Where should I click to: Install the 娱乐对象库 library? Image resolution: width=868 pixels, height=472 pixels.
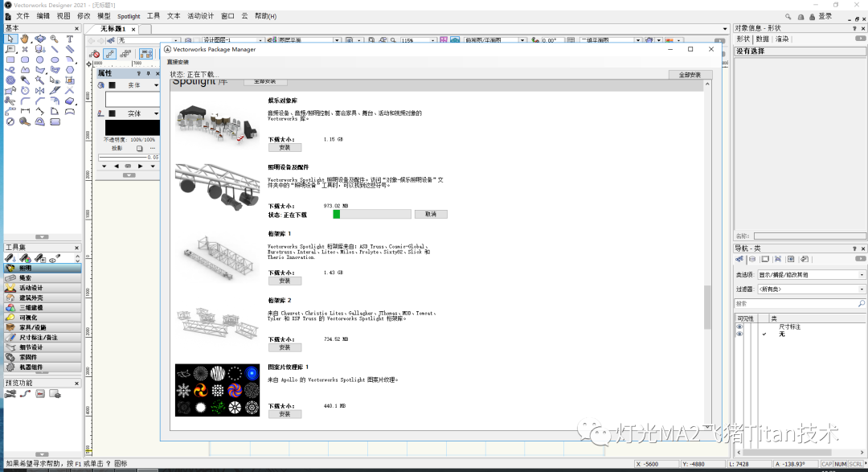[285, 148]
